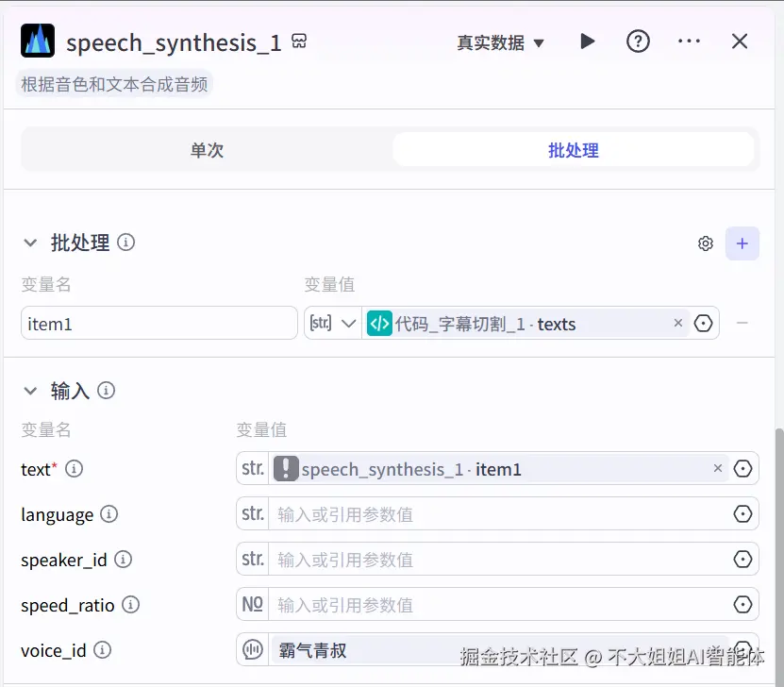Click the info icon next to 输入

coord(106,390)
